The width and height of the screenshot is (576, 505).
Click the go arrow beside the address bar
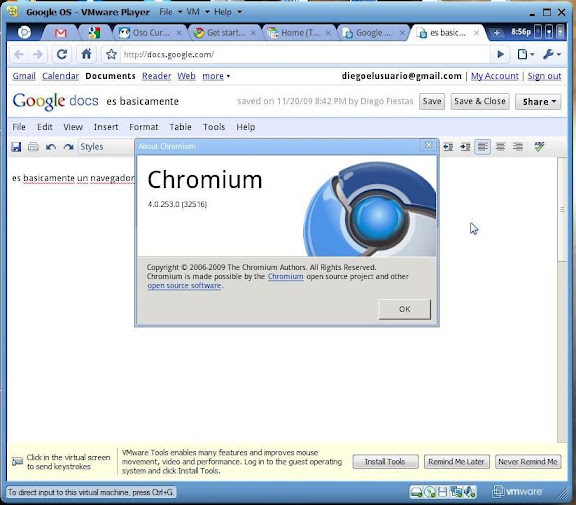pyautogui.click(x=500, y=54)
